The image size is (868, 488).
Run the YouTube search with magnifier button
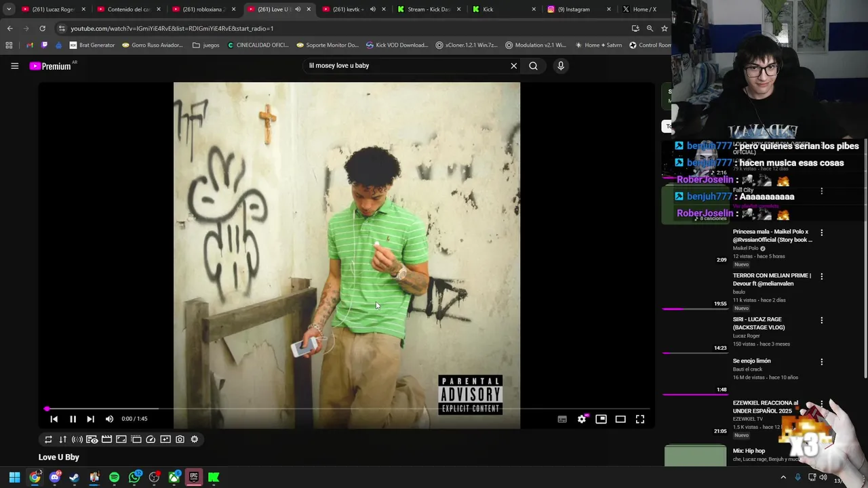pos(533,66)
